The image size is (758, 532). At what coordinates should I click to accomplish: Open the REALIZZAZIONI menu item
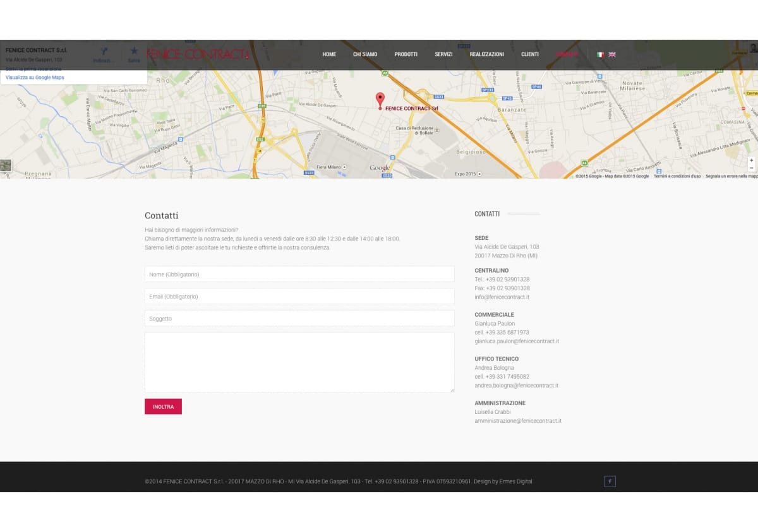487,55
